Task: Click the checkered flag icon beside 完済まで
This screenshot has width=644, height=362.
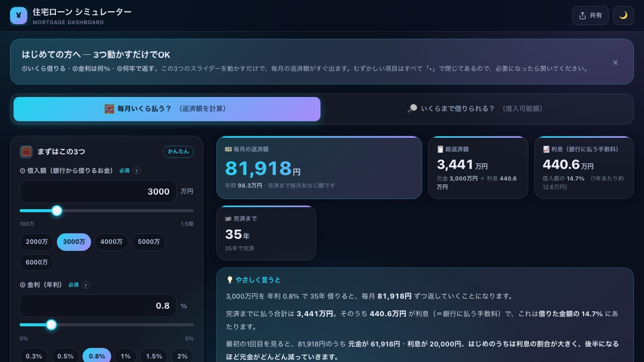Action: [228, 219]
